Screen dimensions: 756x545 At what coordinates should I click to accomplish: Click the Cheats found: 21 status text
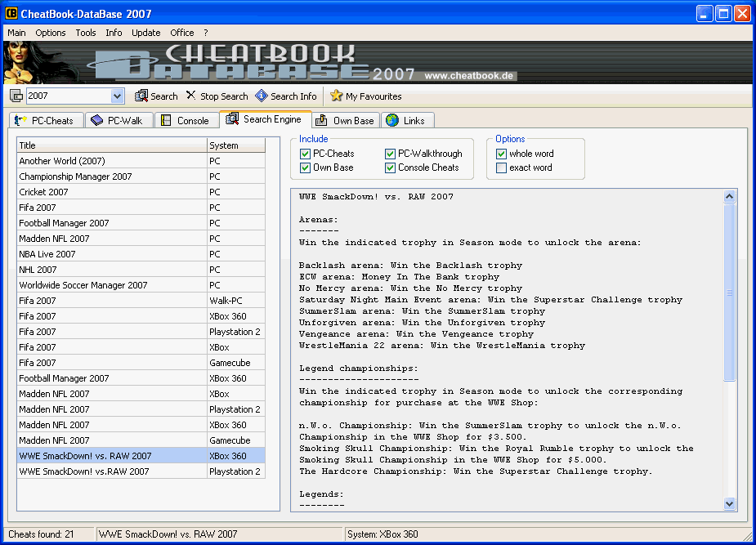pos(41,534)
